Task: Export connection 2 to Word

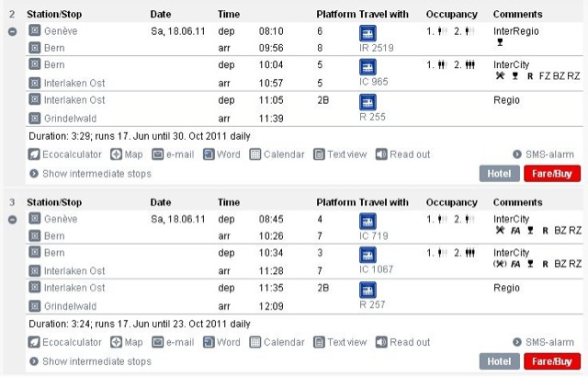Action: [221, 154]
